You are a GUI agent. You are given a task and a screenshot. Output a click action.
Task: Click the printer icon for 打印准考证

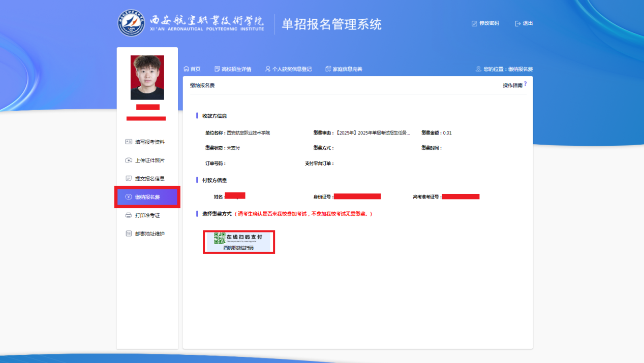(x=129, y=215)
